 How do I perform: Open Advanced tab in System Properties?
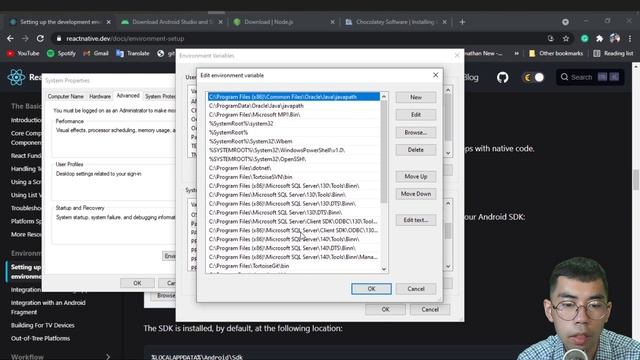(x=128, y=96)
